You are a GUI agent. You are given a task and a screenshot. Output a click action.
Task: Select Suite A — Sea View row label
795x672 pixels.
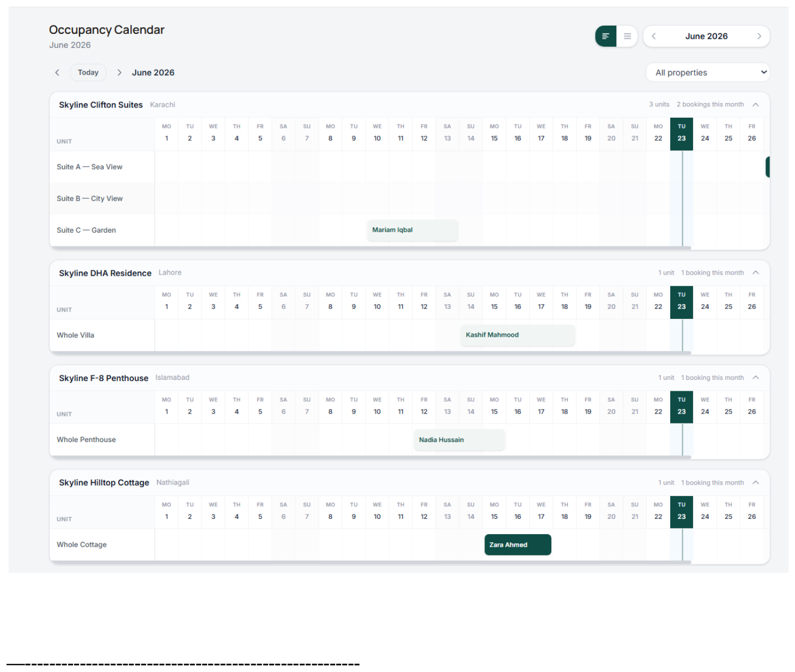click(x=89, y=167)
